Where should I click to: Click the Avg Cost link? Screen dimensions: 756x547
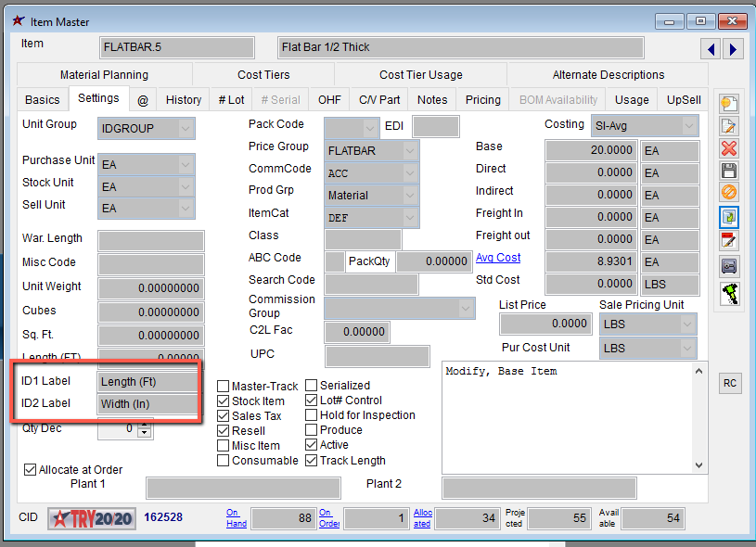498,258
